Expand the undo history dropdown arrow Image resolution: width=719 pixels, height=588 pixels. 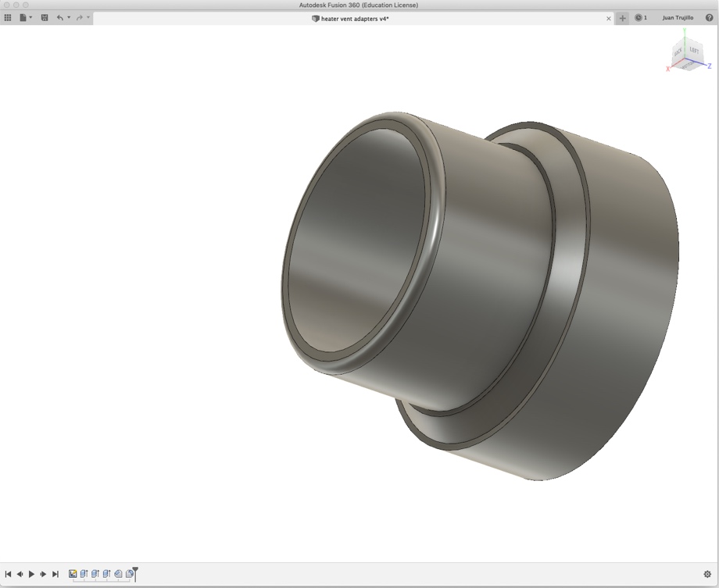[69, 17]
